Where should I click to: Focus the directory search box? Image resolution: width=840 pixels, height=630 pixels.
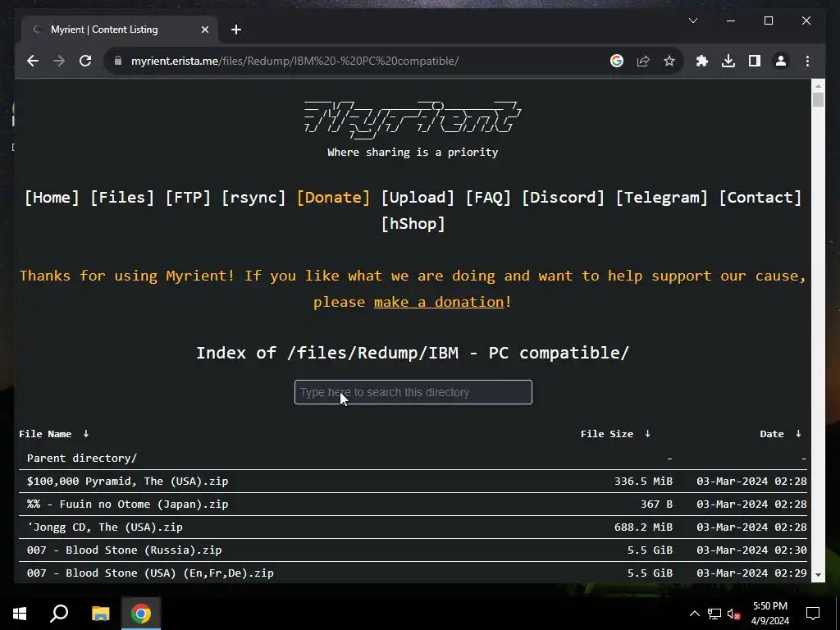click(413, 392)
